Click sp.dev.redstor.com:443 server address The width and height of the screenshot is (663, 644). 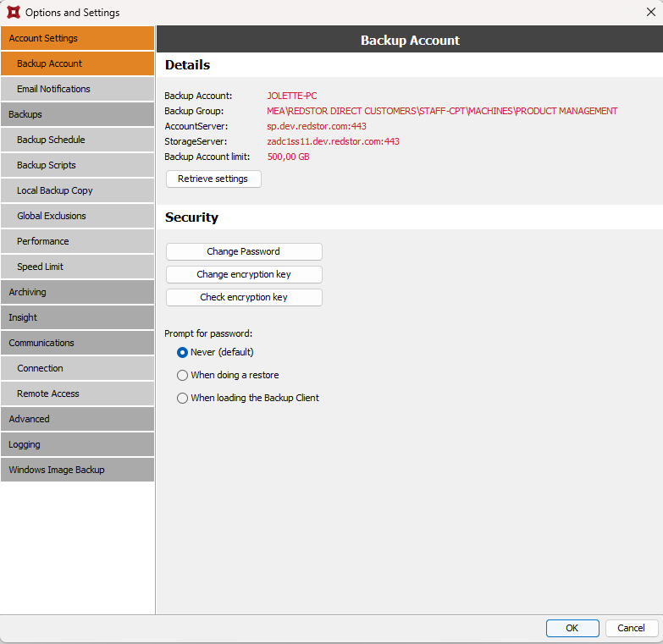coord(317,126)
